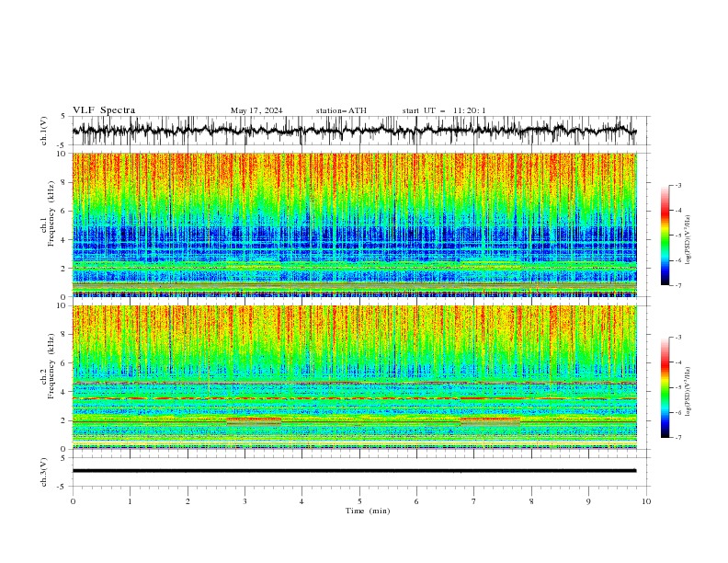Click the ch.2 spectrogram color scale bar
Viewport: 728px width, 563px height.
[x=665, y=387]
